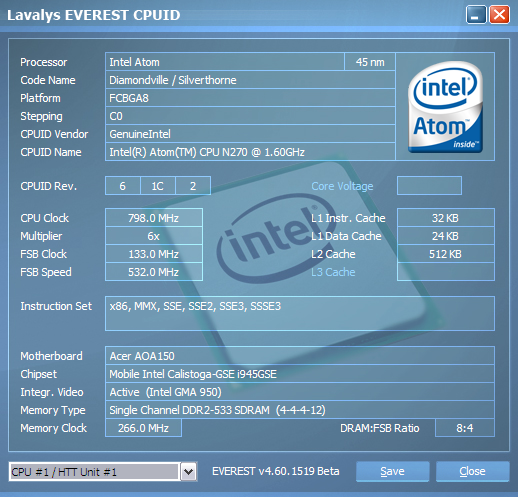Click the CPUID Name N270 field
This screenshot has height=497, width=518.
(250, 152)
